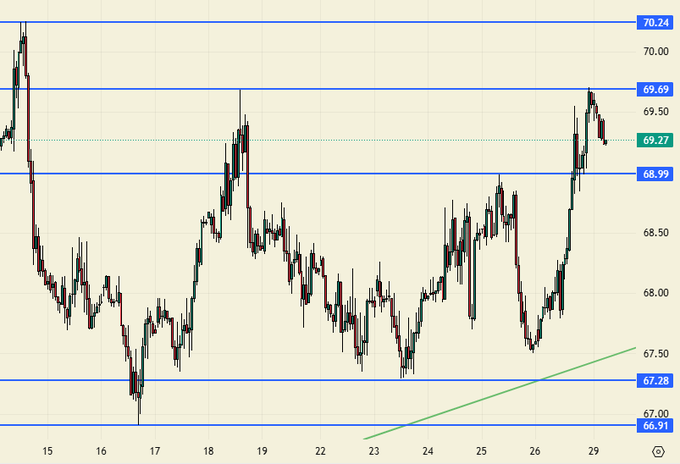Click 68.50 on the price scale
The image size is (680, 464).
[656, 233]
